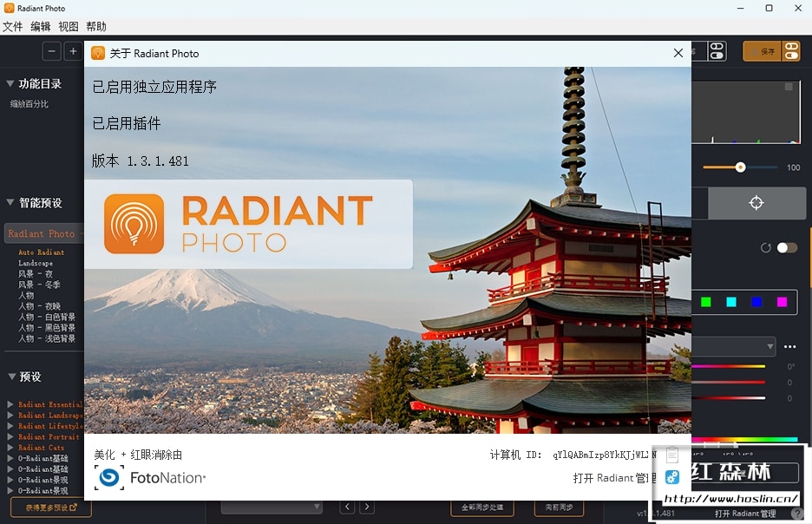Select the magenta color swatch

[782, 302]
